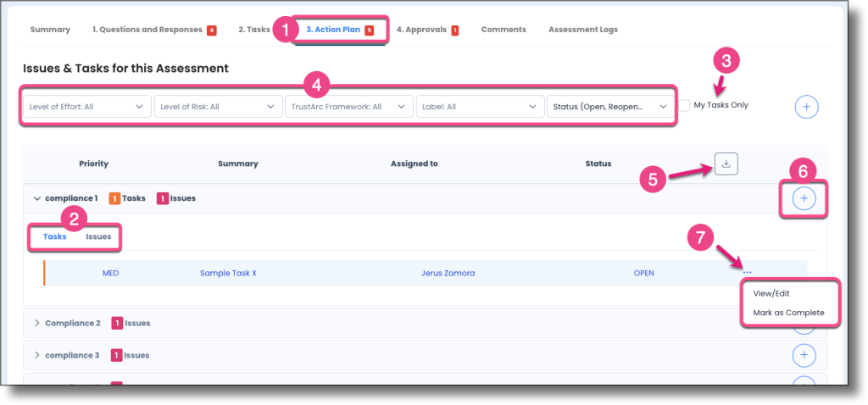Click MED priority of Sample Task X

110,274
